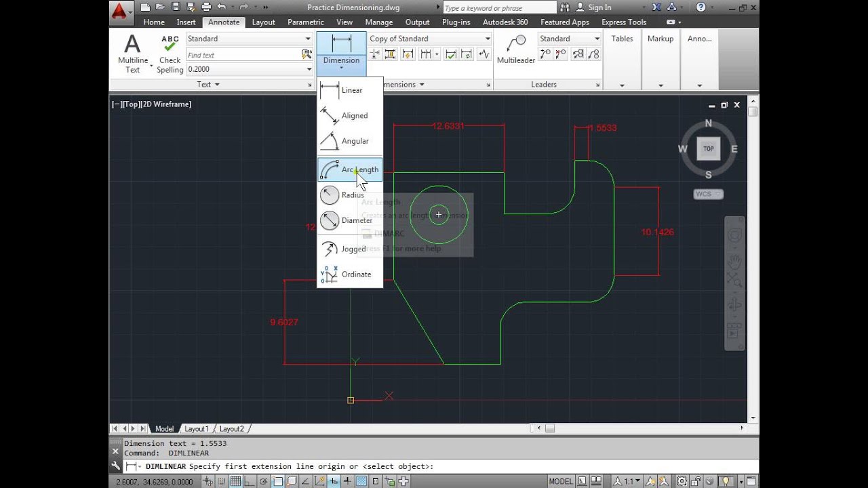Screen dimensions: 868x488
Task: Select the Adjust Space dimension icon
Action: point(391,54)
